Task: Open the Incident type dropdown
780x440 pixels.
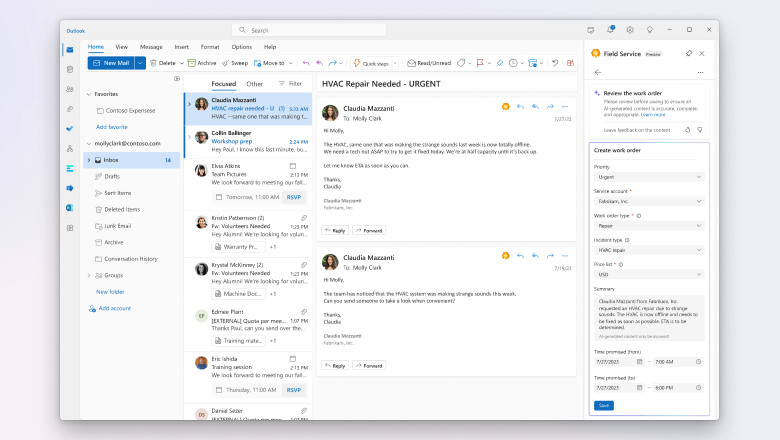Action: click(649, 250)
